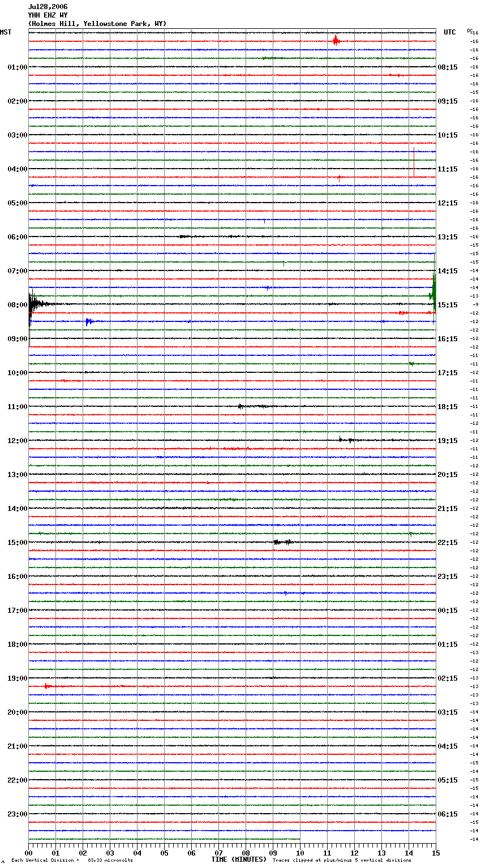Select the 07:00 MST time label
This screenshot has height=868, width=481.
(x=18, y=271)
